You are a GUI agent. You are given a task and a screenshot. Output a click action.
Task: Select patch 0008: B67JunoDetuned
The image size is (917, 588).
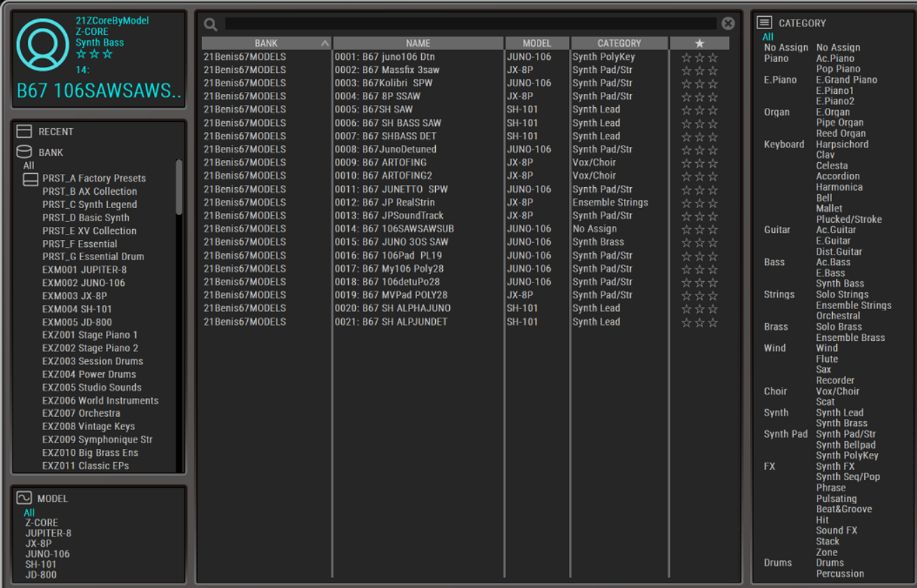386,150
